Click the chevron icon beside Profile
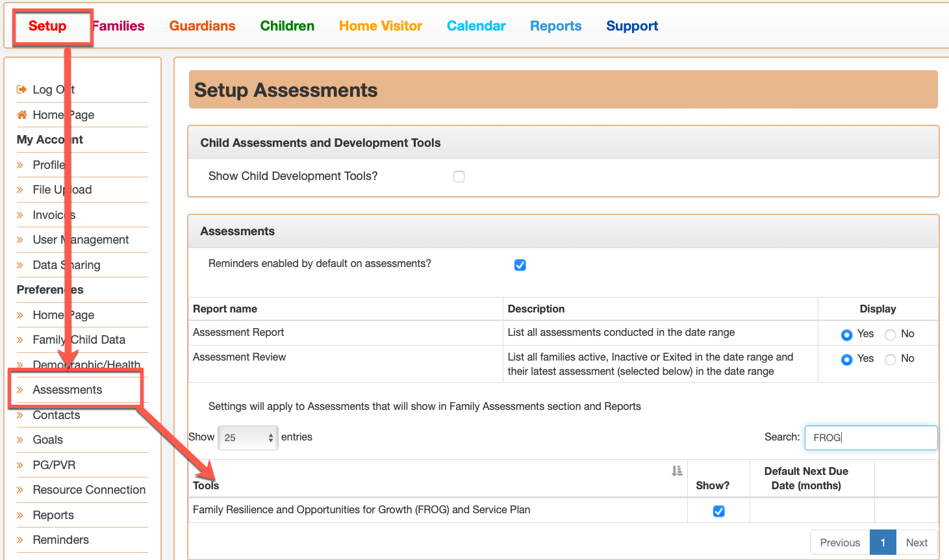949x560 pixels. point(20,165)
